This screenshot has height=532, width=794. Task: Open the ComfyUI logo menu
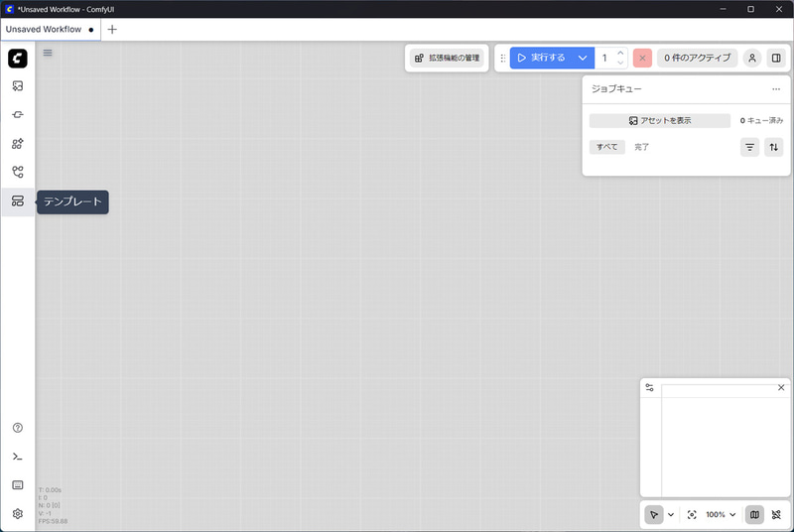[x=18, y=59]
